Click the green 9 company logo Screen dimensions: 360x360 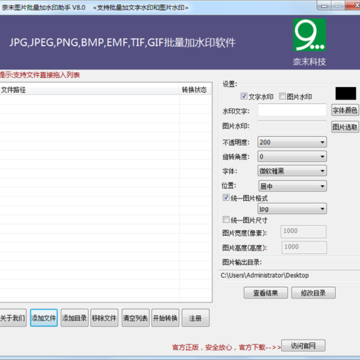309,35
